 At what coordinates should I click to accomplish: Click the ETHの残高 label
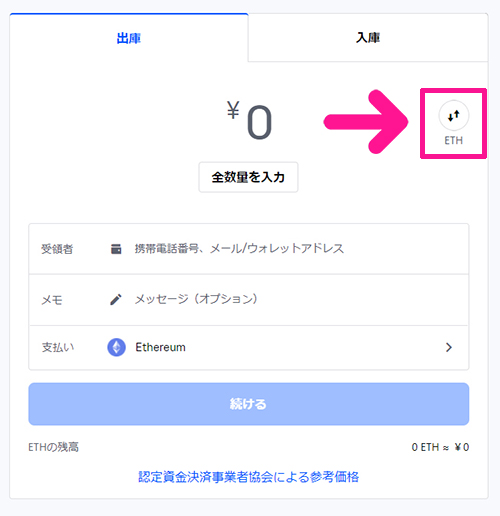(x=54, y=447)
